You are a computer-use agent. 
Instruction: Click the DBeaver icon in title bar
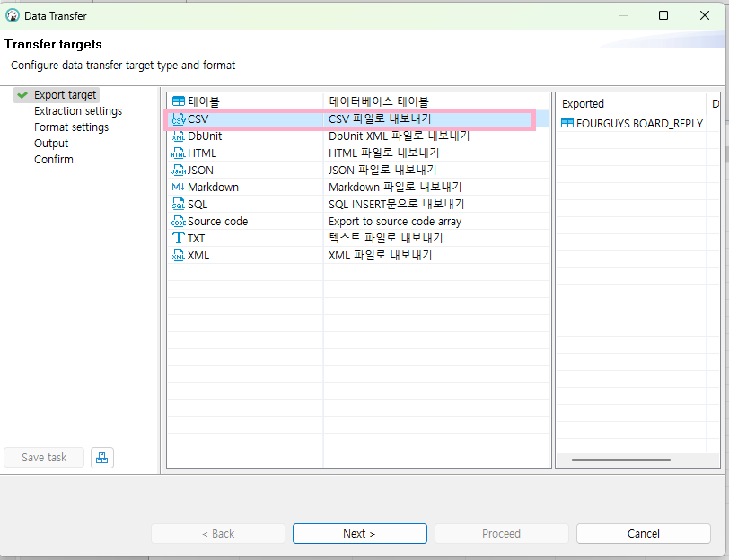(x=13, y=16)
